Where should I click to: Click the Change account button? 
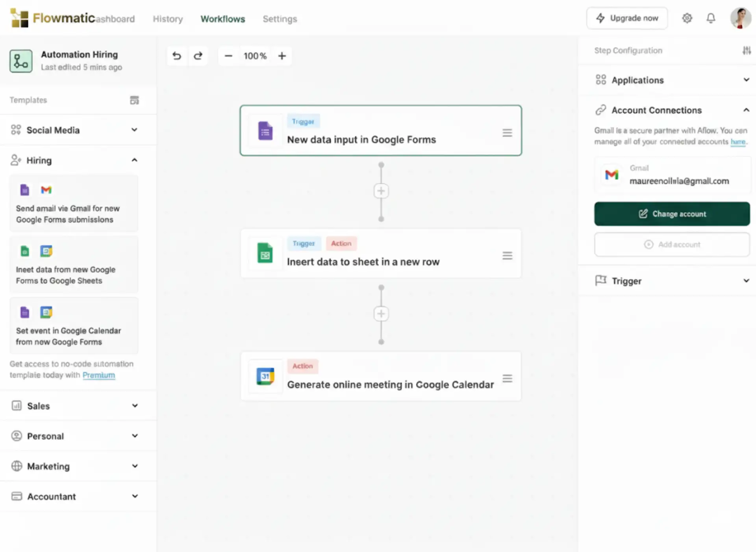pos(672,214)
